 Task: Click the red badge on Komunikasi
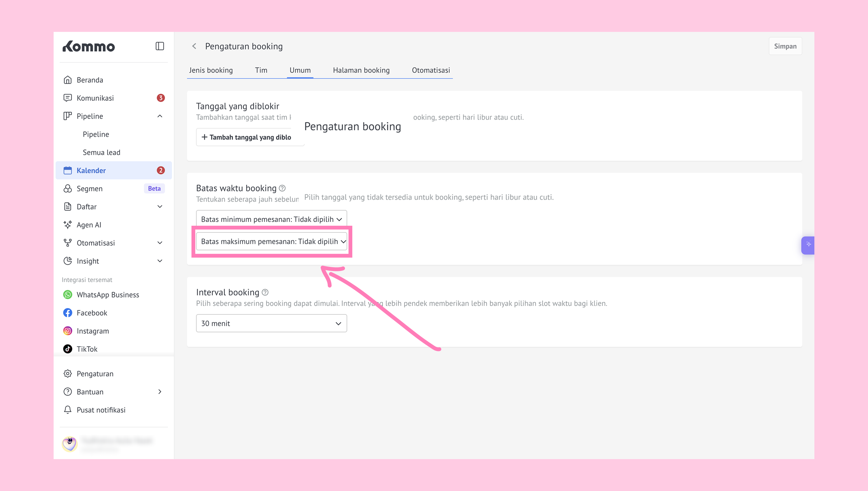[x=161, y=98]
